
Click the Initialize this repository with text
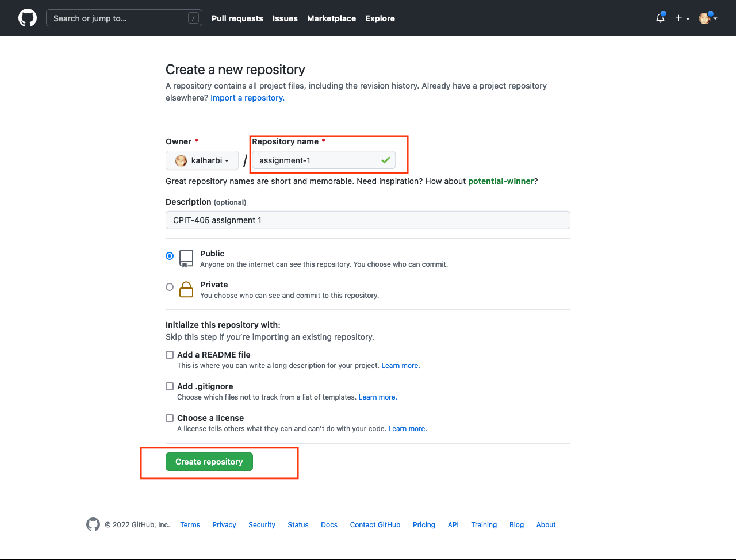[223, 325]
